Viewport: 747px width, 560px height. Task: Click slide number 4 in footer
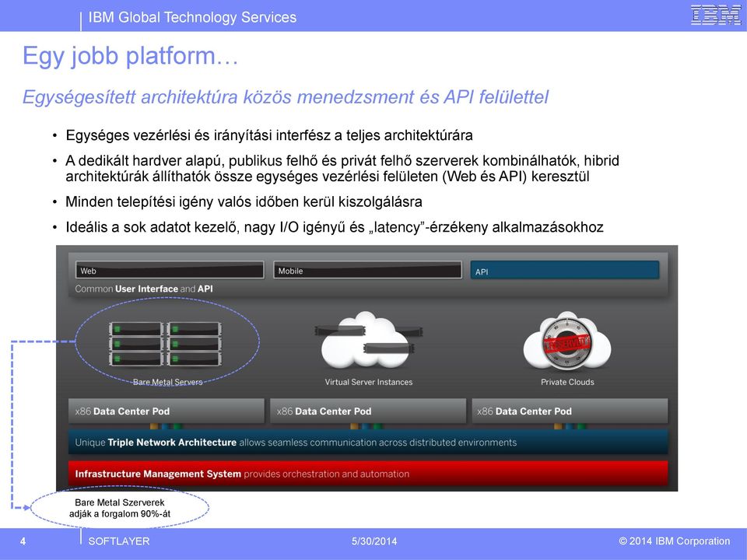click(x=23, y=541)
